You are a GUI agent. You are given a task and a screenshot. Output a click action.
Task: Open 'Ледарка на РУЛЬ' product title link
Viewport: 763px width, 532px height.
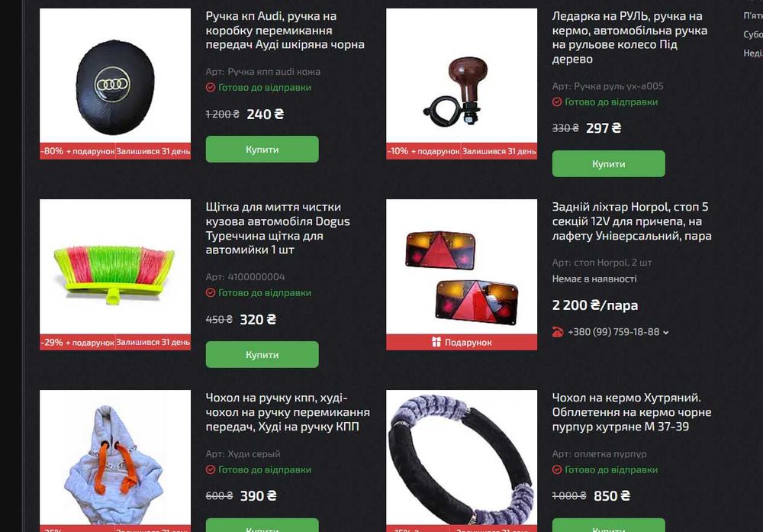pyautogui.click(x=629, y=37)
